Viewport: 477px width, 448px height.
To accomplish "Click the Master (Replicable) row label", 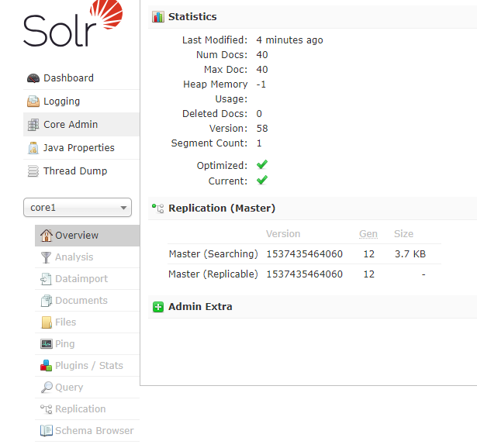I will pos(213,274).
